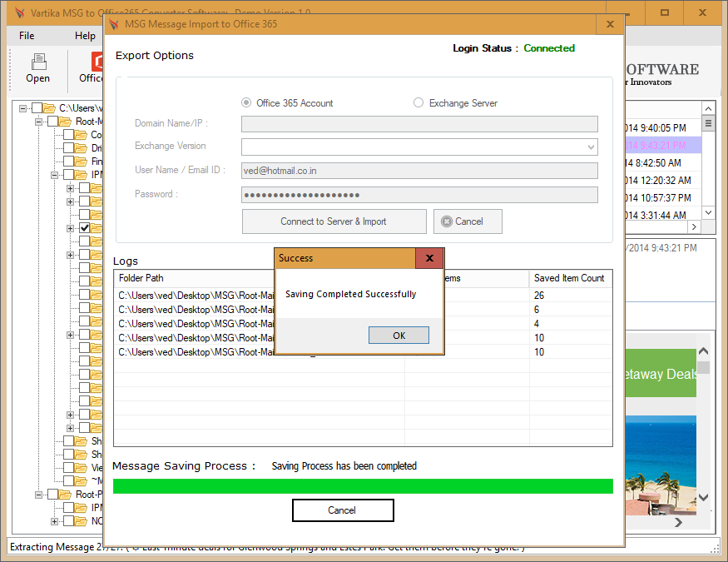Select the message dated 9:40:05 PM in list
728x562 pixels.
pos(663,127)
